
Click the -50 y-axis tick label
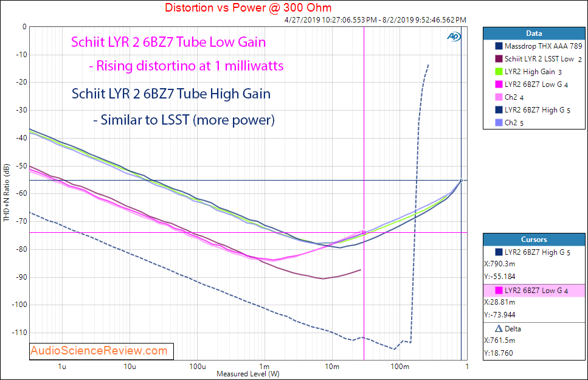[21, 166]
